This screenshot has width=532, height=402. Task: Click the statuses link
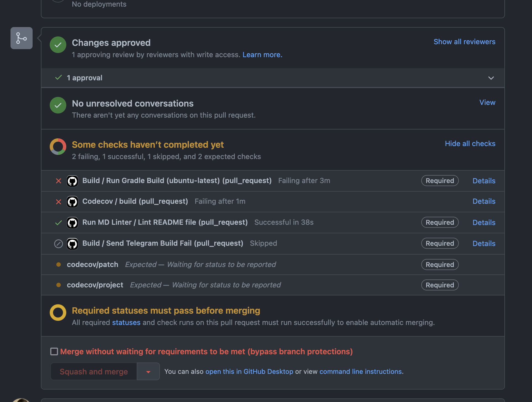click(126, 322)
